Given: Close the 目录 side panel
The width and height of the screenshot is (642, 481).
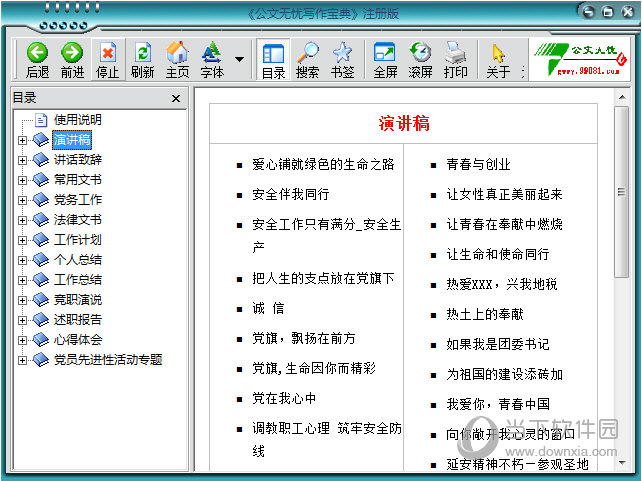Looking at the screenshot, I should coord(176,98).
